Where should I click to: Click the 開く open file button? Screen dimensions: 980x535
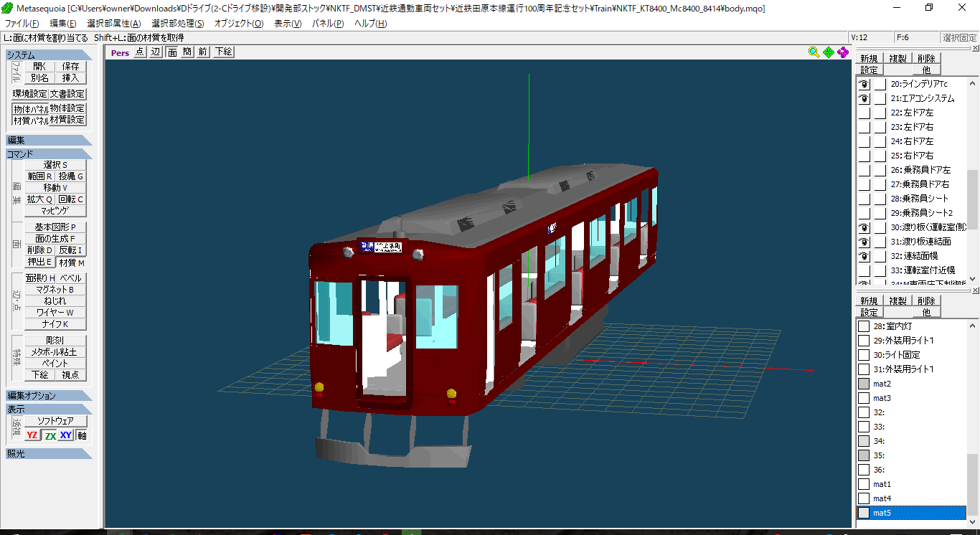tap(40, 66)
